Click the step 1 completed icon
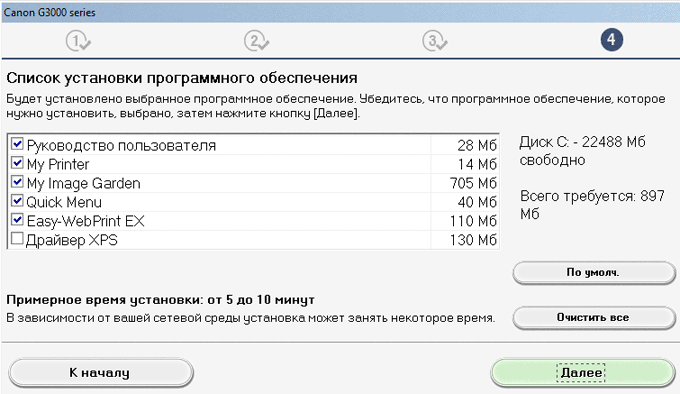The width and height of the screenshot is (680, 394). point(78,42)
